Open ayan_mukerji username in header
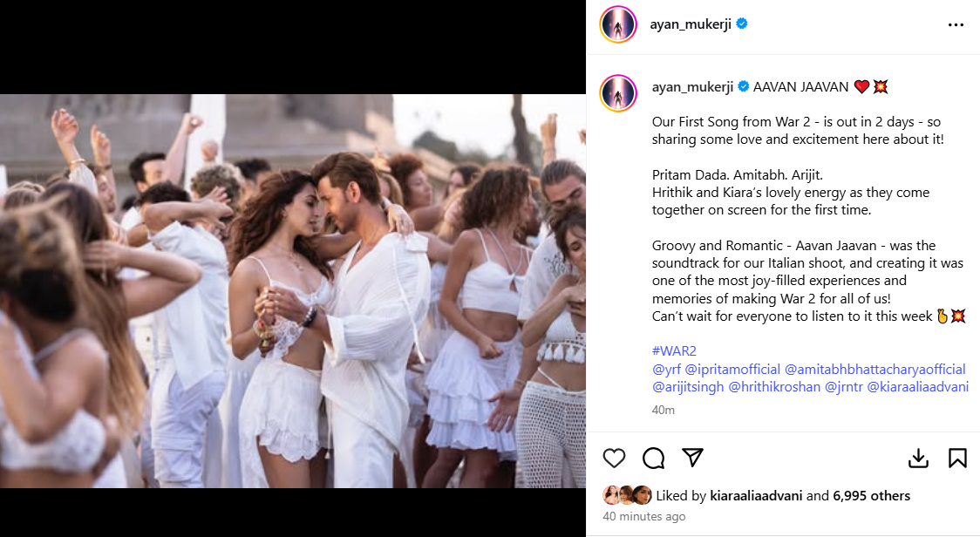Viewport: 980px width, 537px height. pyautogui.click(x=692, y=24)
